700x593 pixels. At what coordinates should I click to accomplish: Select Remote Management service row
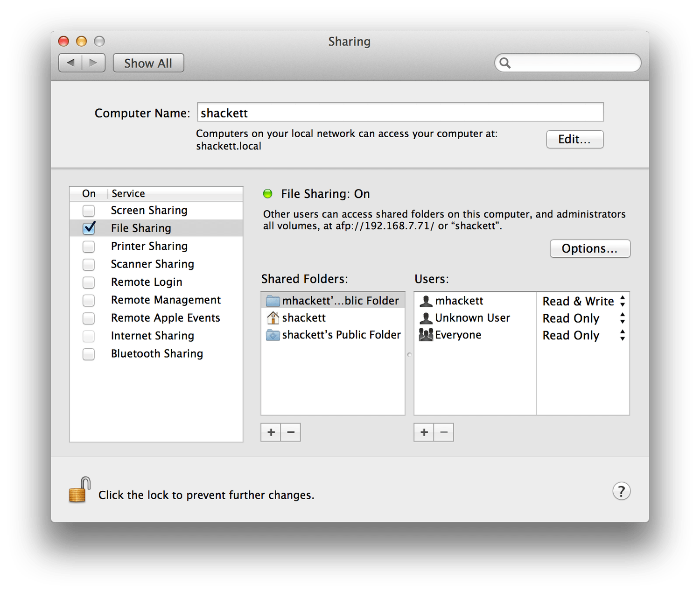(x=156, y=300)
